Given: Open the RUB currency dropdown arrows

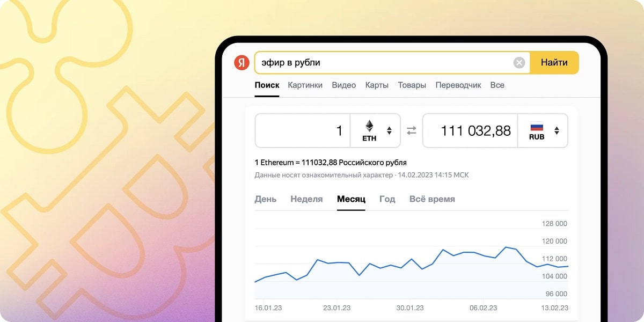Looking at the screenshot, I should [x=557, y=130].
